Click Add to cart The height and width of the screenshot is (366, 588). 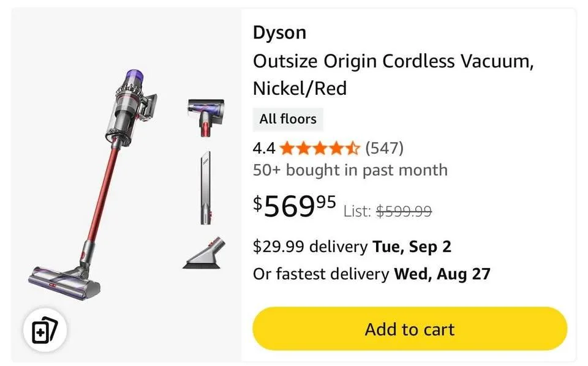(409, 329)
